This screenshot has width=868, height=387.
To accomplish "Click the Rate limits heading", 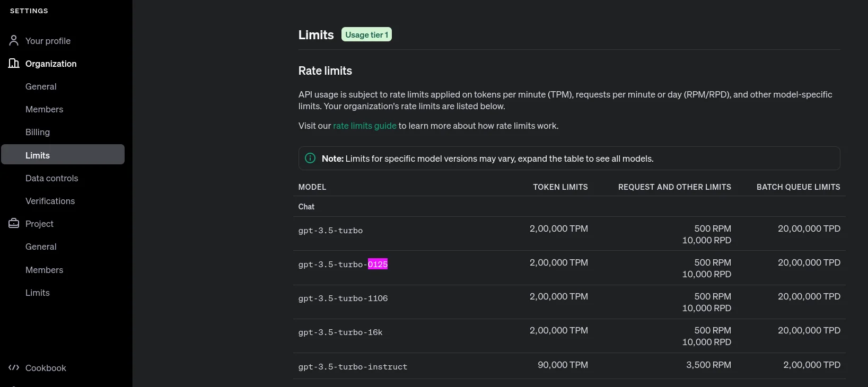I will tap(325, 71).
